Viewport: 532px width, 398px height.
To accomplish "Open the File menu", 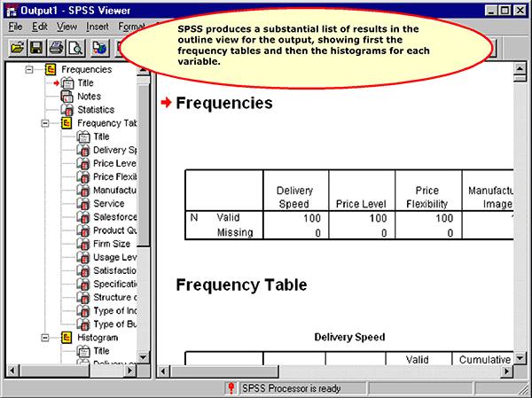I will pyautogui.click(x=15, y=27).
